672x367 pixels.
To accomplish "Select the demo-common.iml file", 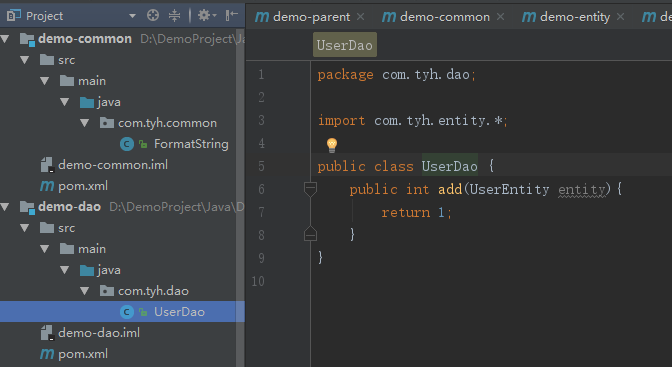I will [x=113, y=165].
